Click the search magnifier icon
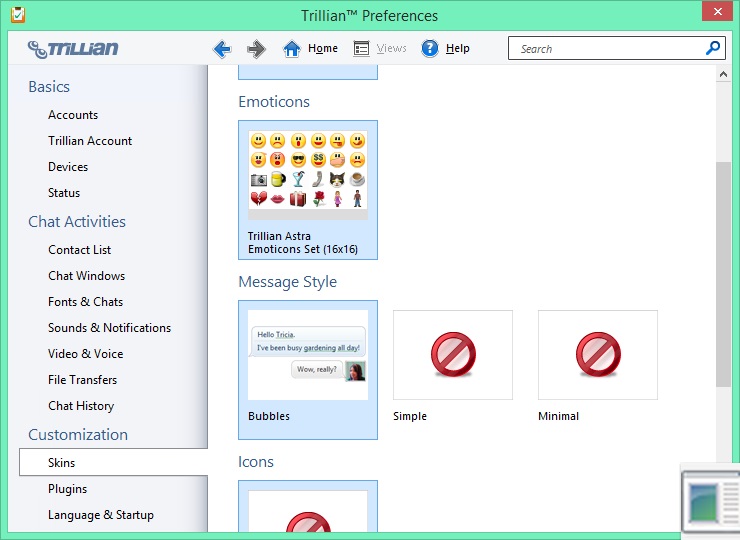The image size is (740, 540). pyautogui.click(x=713, y=48)
